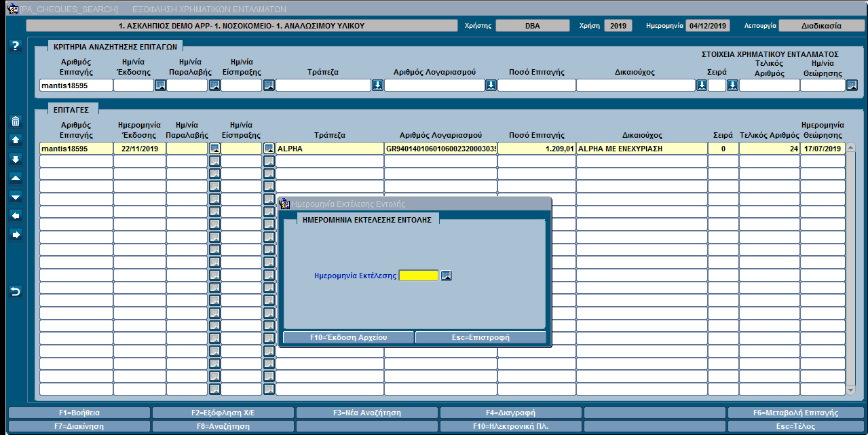
Task: Click the trash delete icon in sidebar
Action: [x=16, y=121]
